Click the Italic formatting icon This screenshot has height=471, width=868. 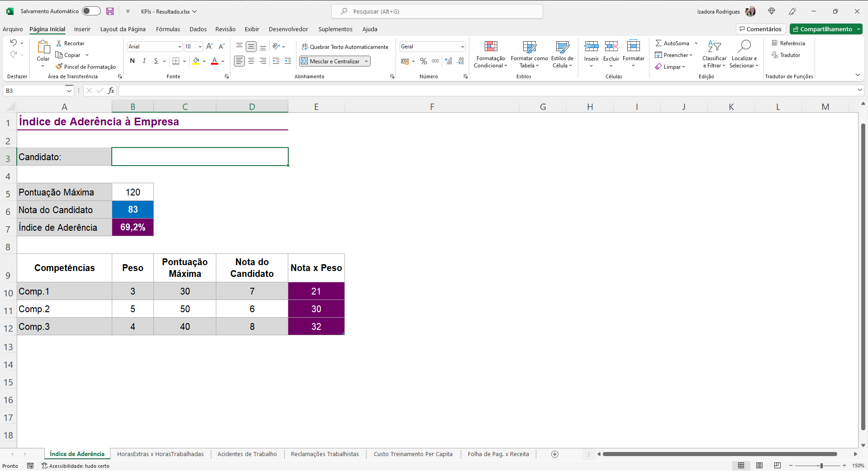coord(144,61)
